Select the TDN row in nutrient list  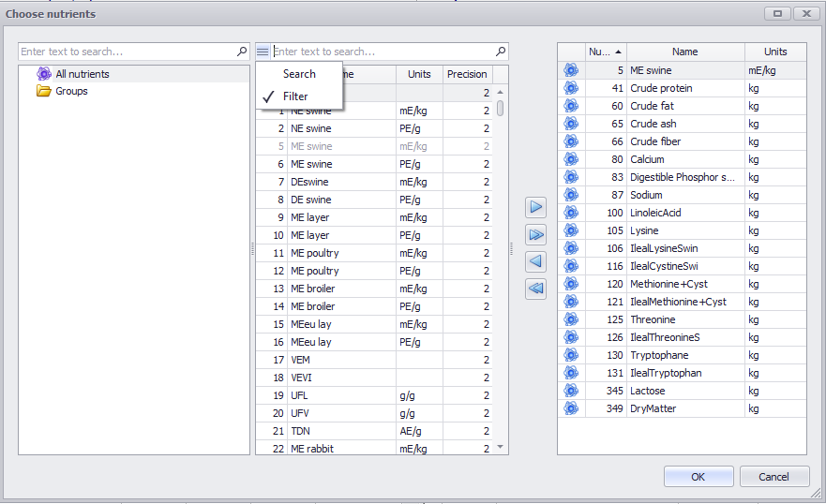[374, 431]
